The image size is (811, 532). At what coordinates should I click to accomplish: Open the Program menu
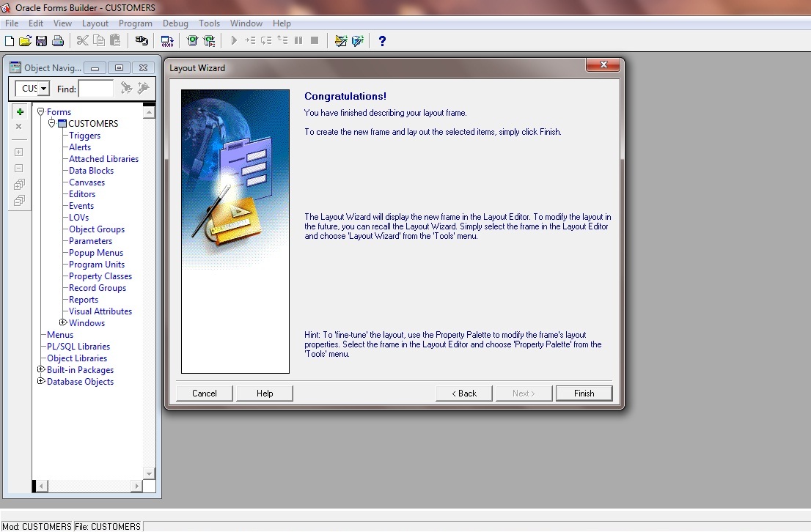[136, 23]
